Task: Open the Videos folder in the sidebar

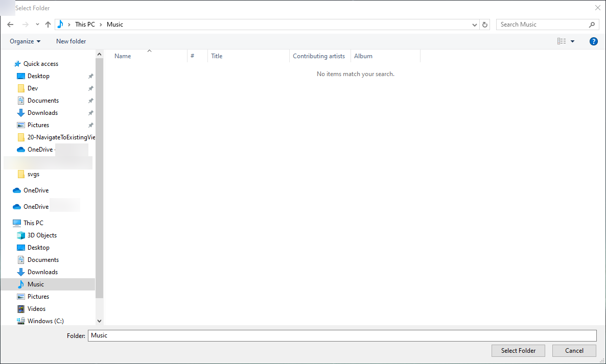Action: [36, 308]
